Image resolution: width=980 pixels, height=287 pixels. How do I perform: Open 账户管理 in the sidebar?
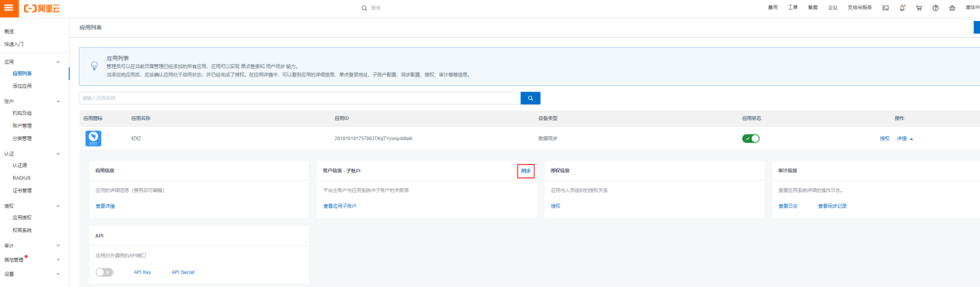tap(22, 125)
